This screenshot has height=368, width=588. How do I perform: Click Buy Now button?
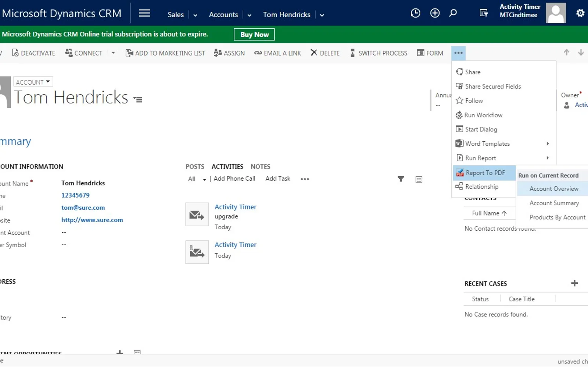click(254, 35)
